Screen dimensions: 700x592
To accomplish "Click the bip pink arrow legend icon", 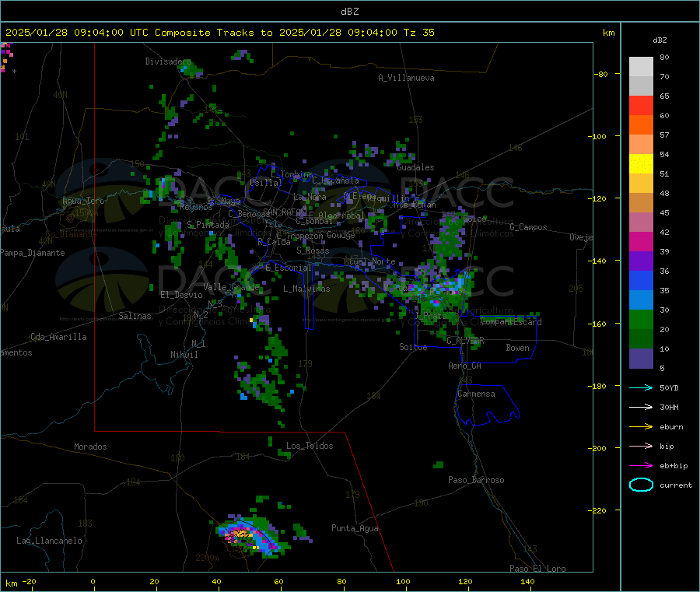I will 641,446.
